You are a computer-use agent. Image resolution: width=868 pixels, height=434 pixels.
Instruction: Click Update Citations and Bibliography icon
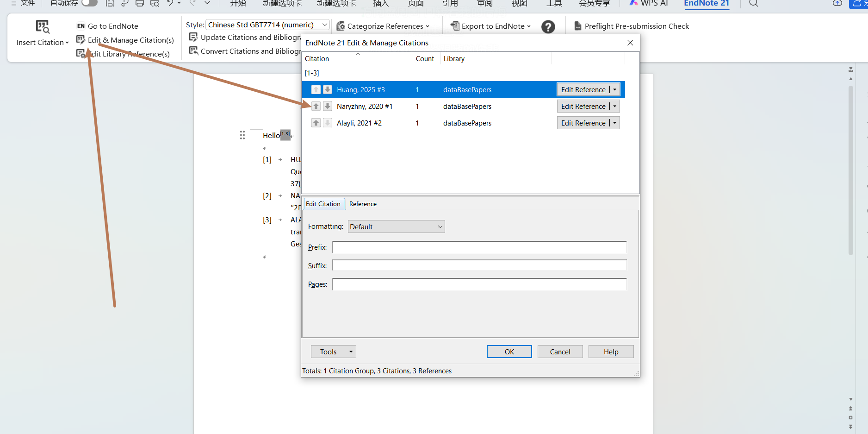(x=193, y=37)
